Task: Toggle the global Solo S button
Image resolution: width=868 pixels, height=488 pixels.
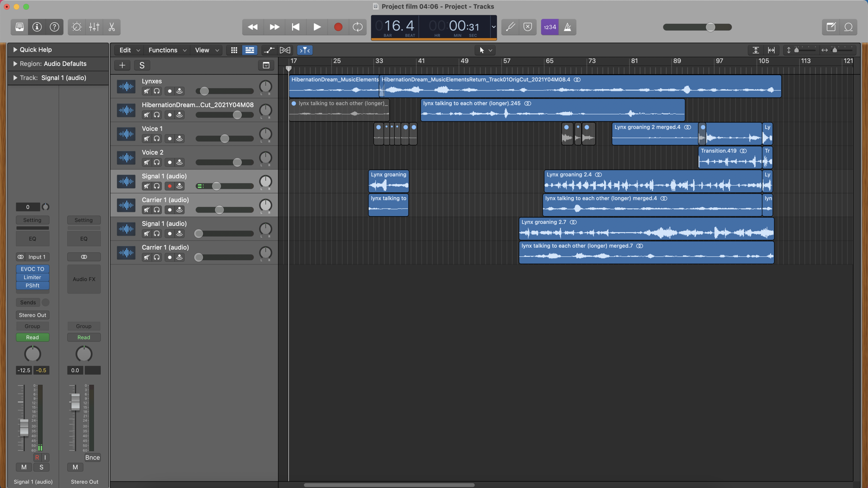Action: [142, 65]
